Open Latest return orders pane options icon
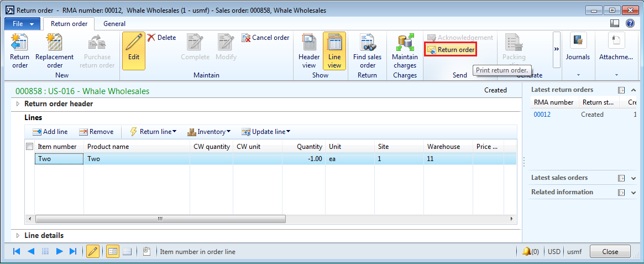The image size is (644, 264). [x=621, y=90]
